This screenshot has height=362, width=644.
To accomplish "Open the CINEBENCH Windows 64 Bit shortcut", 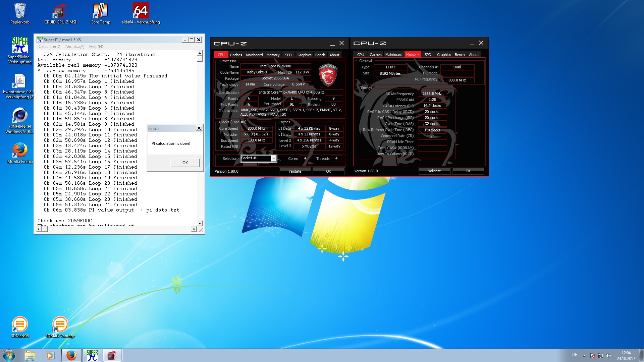I will click(x=20, y=121).
